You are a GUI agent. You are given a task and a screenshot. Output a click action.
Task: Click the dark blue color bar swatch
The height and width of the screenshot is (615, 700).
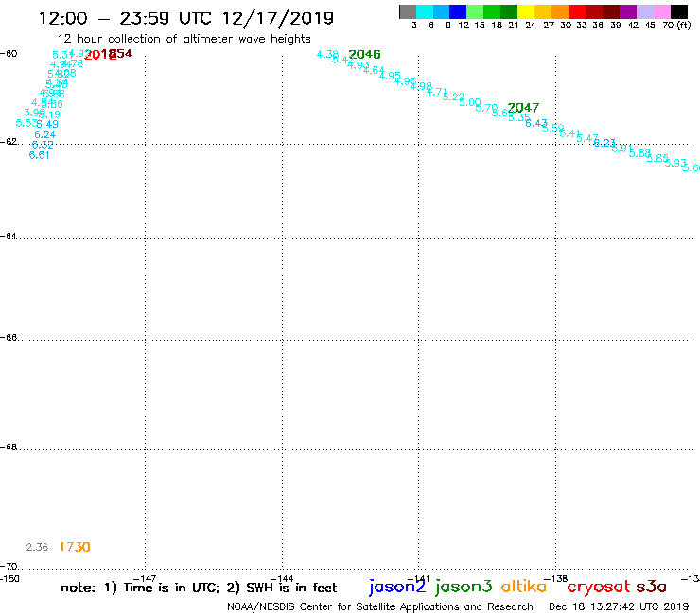pyautogui.click(x=458, y=11)
